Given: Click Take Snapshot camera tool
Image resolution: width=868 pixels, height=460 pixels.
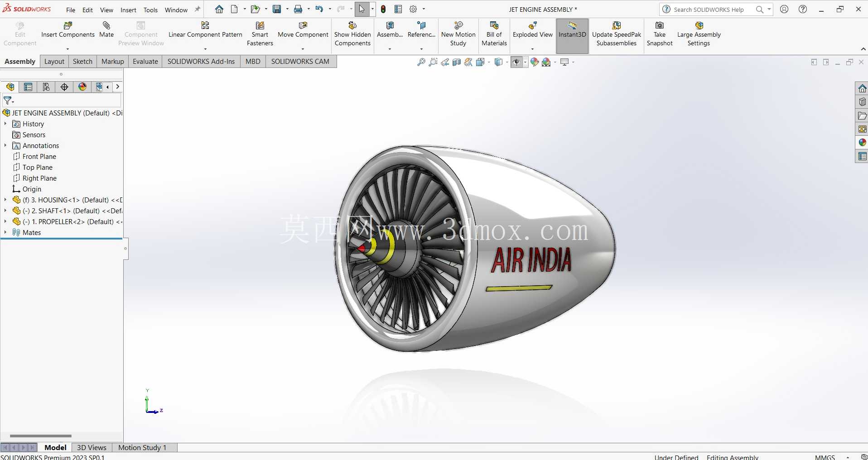Looking at the screenshot, I should coord(660,34).
